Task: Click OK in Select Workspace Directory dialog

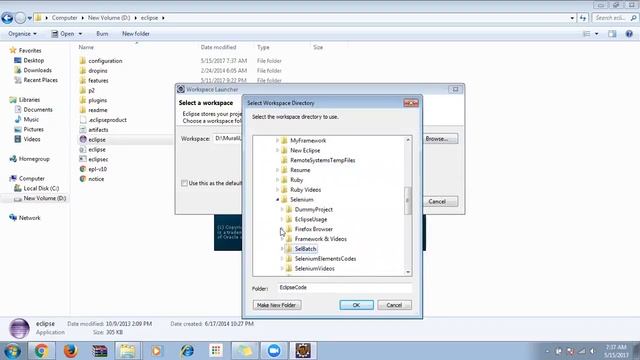Action: click(x=356, y=305)
